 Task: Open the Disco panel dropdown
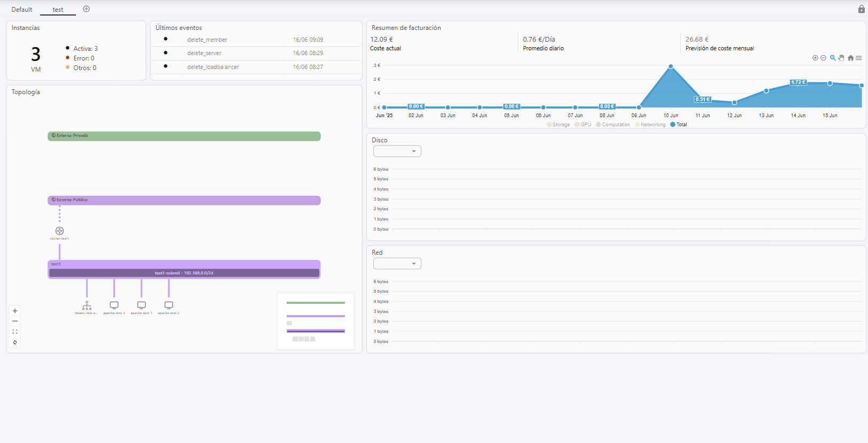(x=397, y=151)
